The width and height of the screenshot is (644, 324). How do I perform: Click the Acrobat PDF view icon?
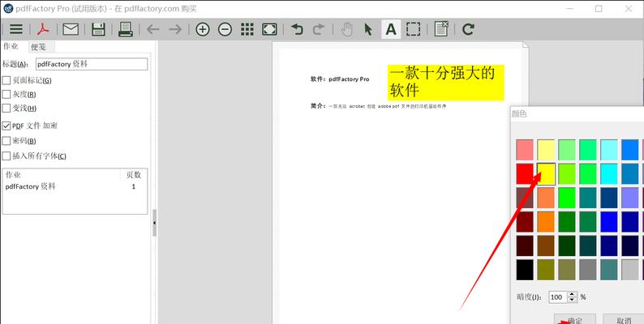[x=43, y=29]
